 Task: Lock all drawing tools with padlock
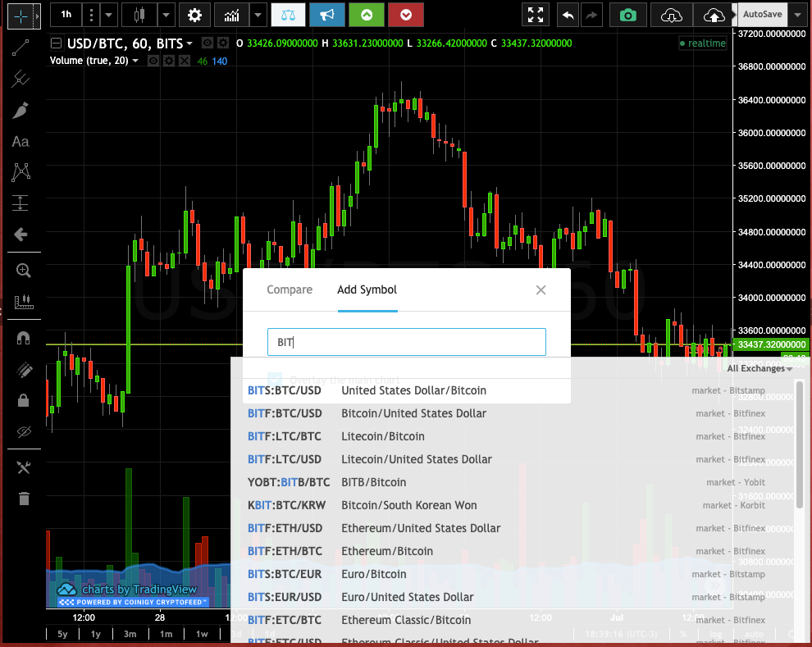[23, 400]
